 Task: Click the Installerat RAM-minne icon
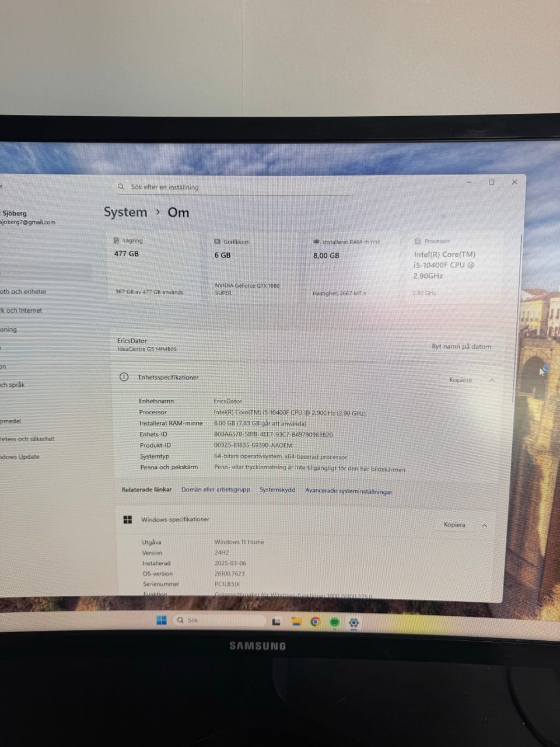[316, 242]
